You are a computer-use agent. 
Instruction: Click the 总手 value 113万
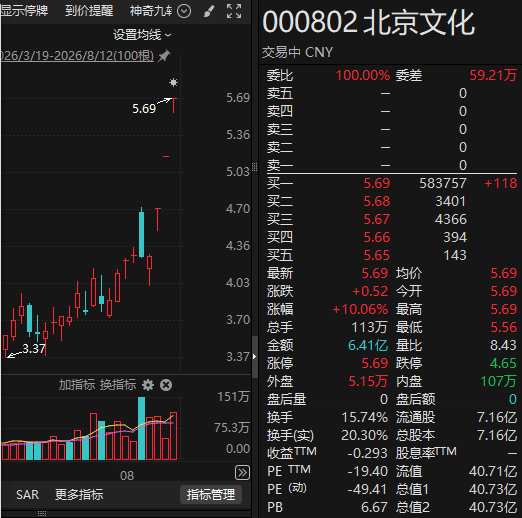pyautogui.click(x=369, y=327)
